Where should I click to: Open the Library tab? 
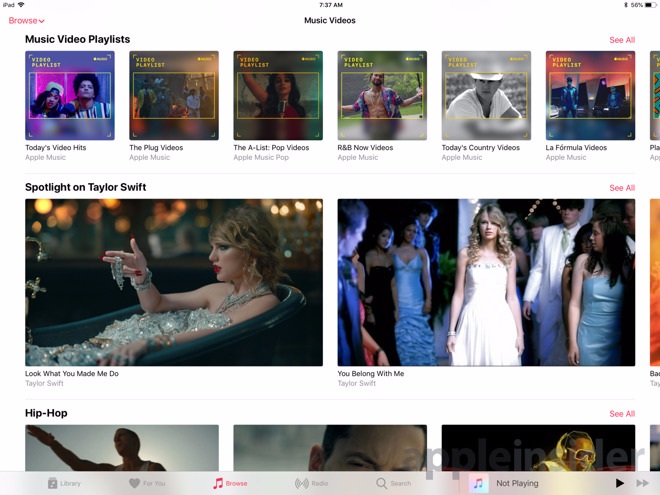click(64, 483)
